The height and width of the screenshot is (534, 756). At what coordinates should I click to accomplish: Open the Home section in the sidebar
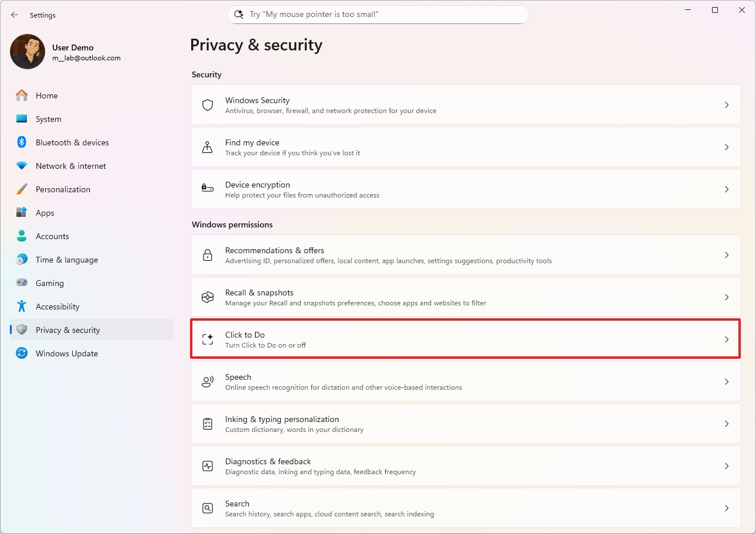(x=46, y=95)
